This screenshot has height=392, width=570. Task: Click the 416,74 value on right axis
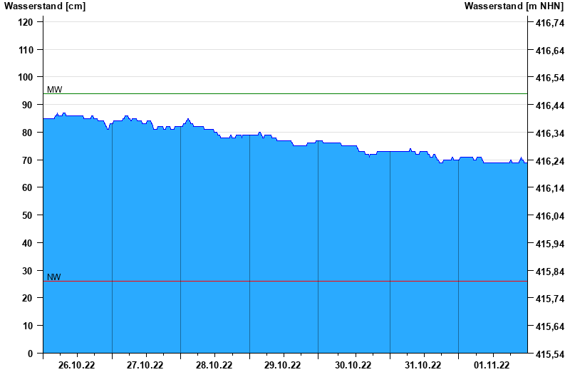550,23
